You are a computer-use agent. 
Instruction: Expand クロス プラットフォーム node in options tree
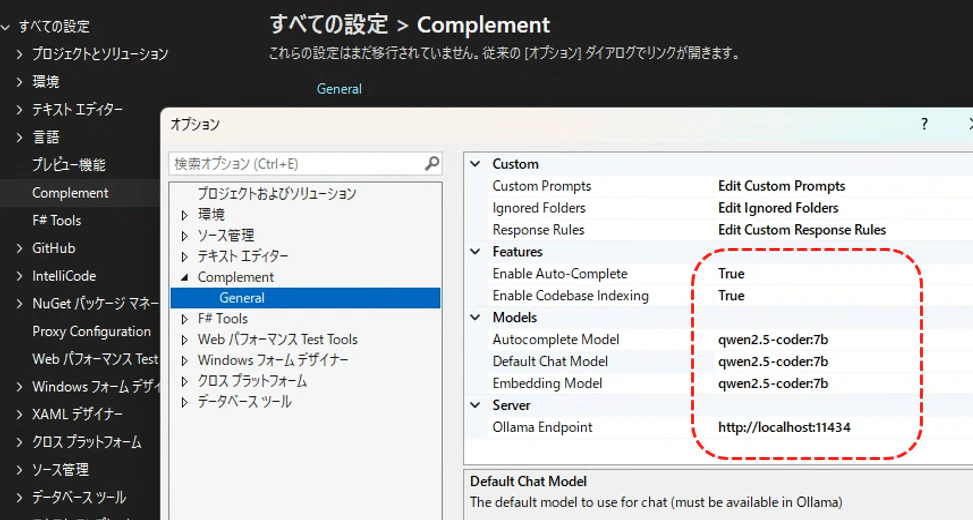[x=184, y=382]
